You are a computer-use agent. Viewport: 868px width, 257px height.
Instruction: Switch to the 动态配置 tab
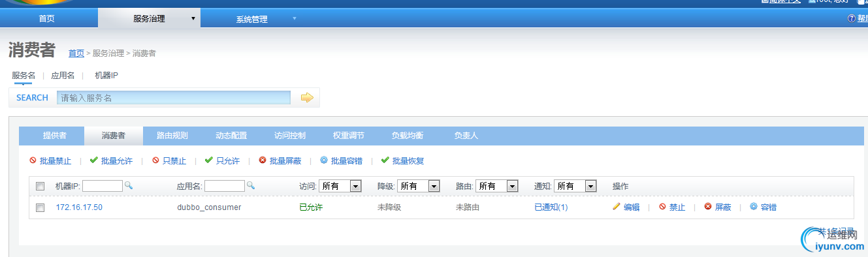pyautogui.click(x=231, y=136)
